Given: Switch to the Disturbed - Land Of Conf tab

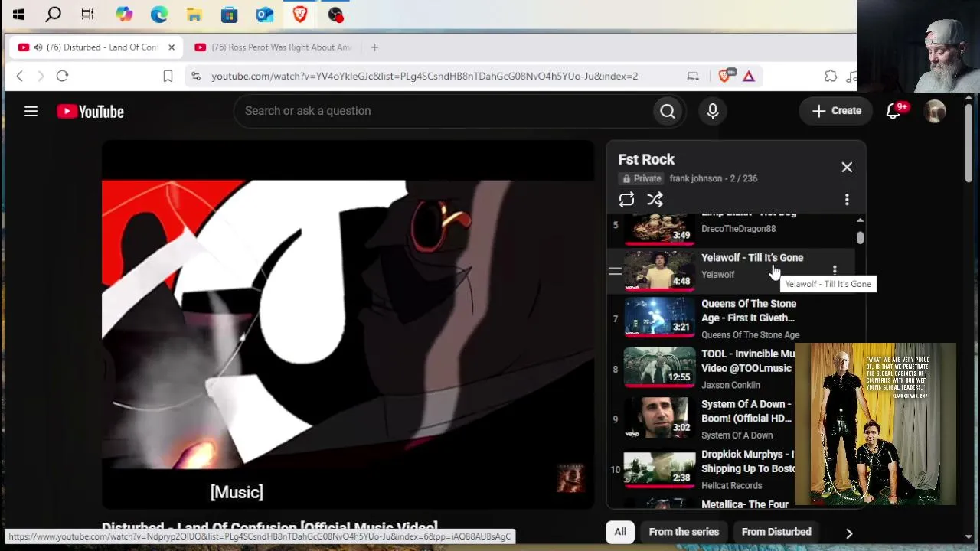Looking at the screenshot, I should (96, 47).
